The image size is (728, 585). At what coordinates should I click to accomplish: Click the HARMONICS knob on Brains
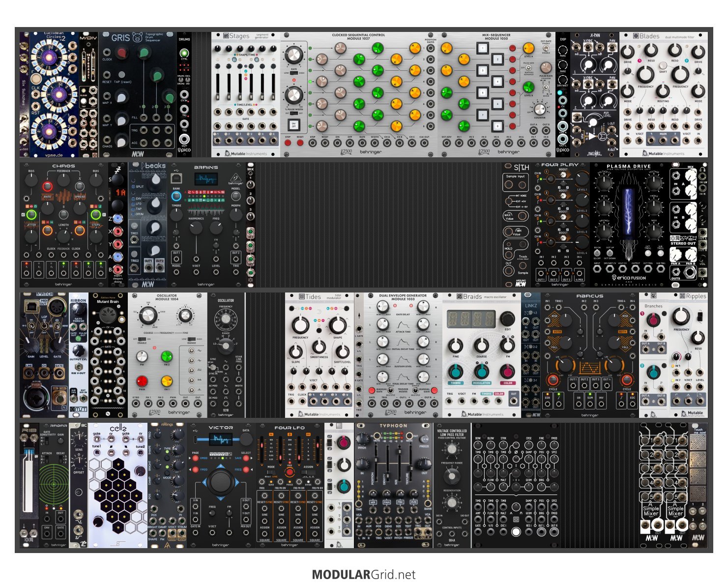(x=196, y=228)
